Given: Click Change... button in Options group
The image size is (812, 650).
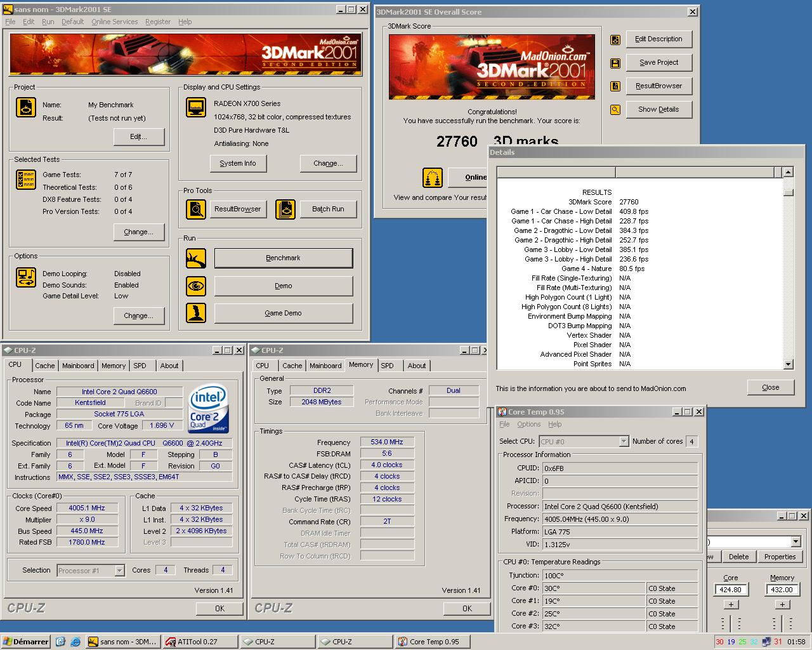Looking at the screenshot, I should [x=139, y=315].
